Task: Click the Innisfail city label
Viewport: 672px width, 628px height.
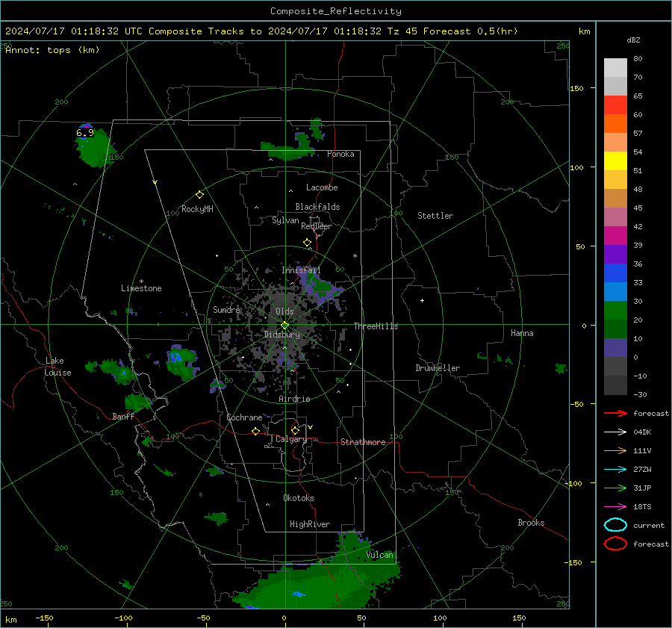Action: pos(301,270)
